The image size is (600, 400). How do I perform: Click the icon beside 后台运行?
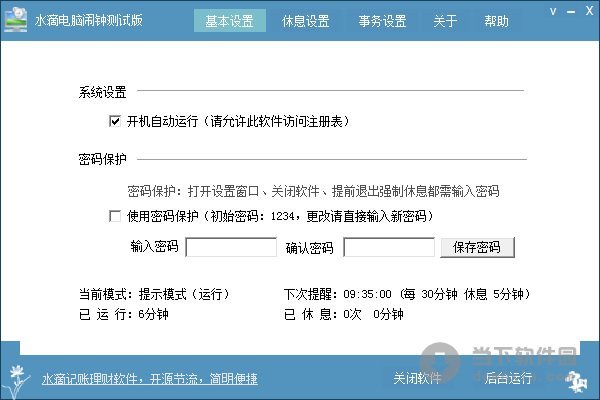point(577,381)
